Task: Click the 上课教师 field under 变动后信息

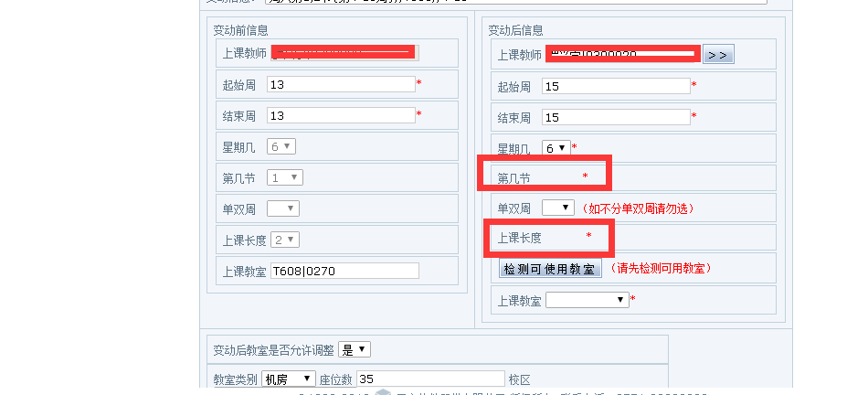Action: pos(622,55)
